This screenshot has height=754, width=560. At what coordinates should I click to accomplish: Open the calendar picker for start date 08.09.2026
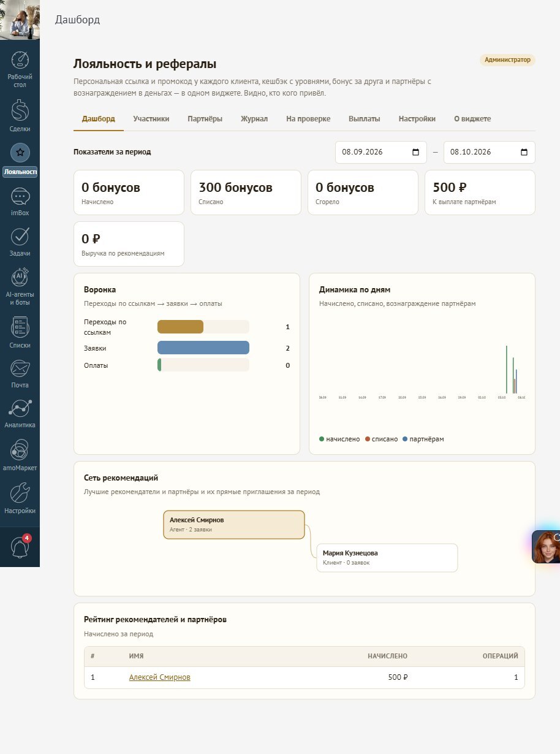[415, 153]
